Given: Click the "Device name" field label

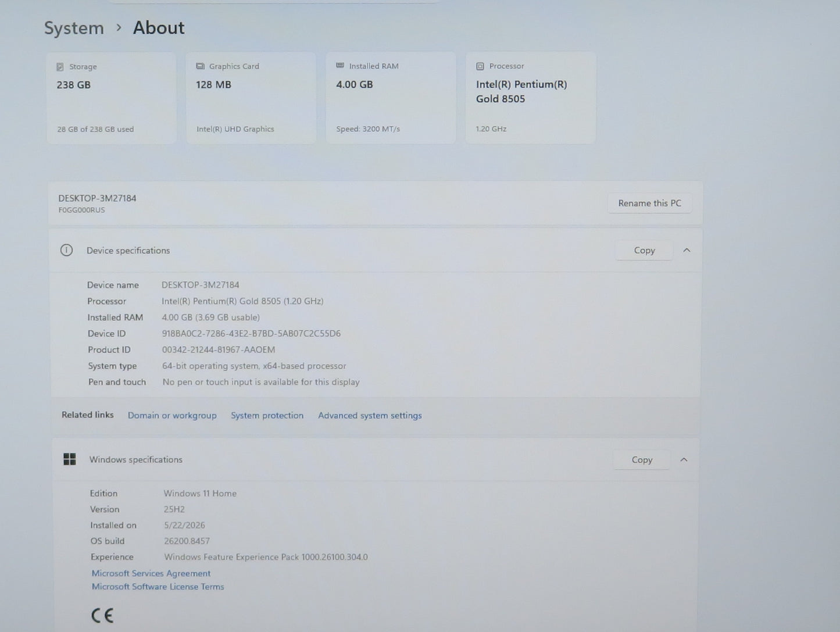Looking at the screenshot, I should [x=113, y=285].
